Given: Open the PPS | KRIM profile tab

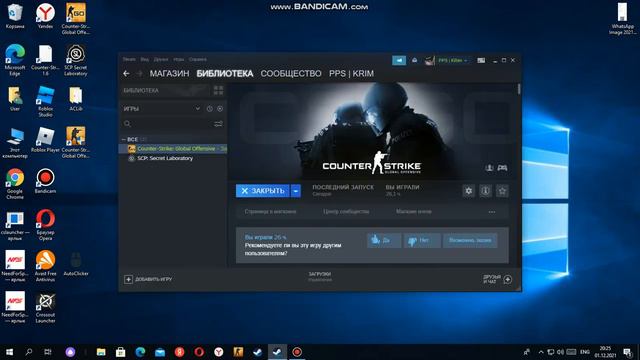Looking at the screenshot, I should pyautogui.click(x=351, y=73).
